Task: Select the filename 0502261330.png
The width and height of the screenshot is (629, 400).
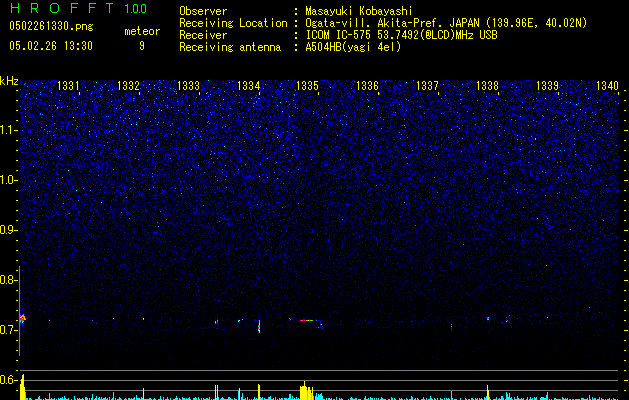Action: point(51,27)
